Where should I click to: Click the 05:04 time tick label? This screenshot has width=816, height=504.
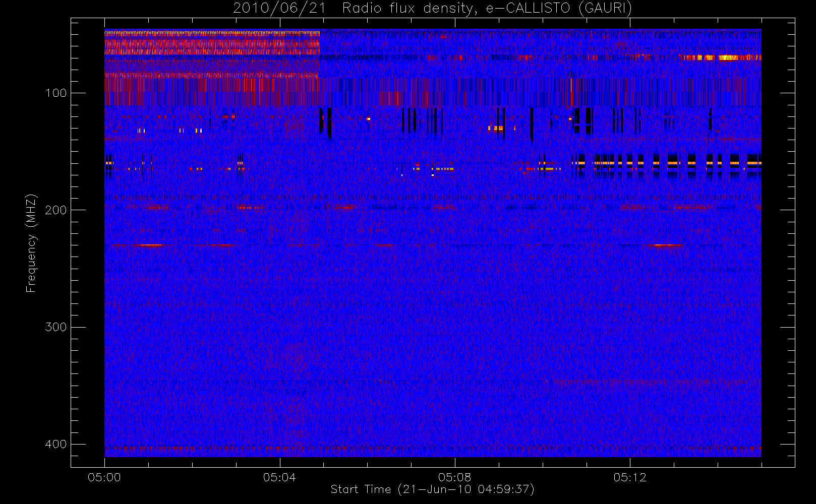[279, 477]
